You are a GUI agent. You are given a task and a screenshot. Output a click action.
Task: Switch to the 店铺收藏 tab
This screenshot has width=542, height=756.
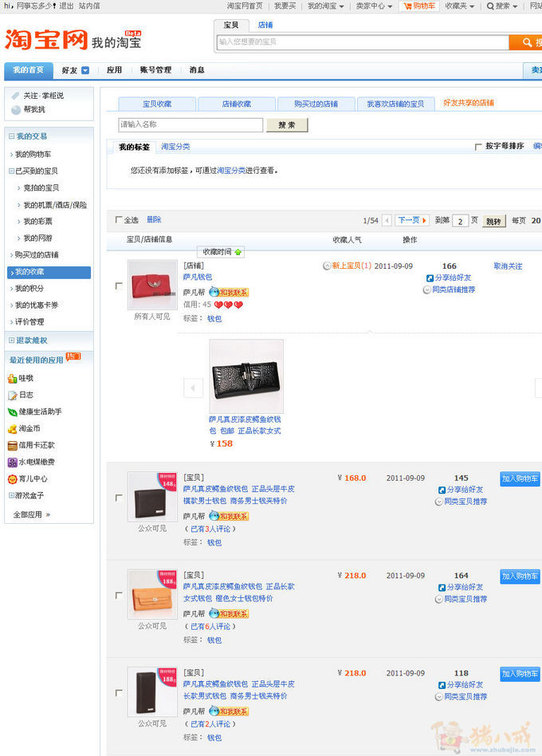(237, 104)
